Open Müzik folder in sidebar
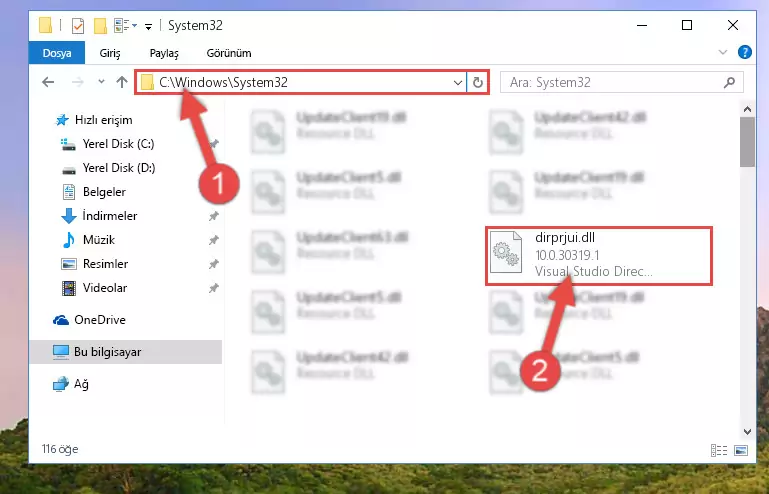The height and width of the screenshot is (494, 769). [99, 240]
